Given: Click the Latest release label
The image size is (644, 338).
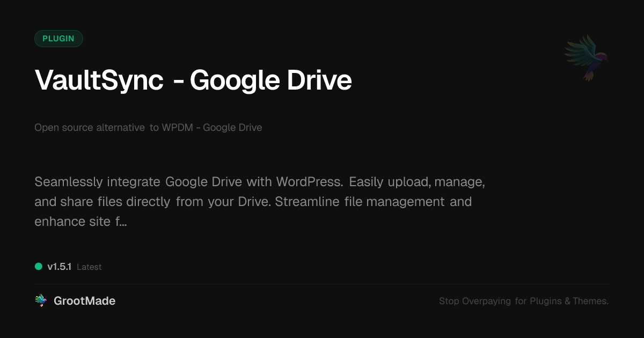Looking at the screenshot, I should click(x=89, y=267).
